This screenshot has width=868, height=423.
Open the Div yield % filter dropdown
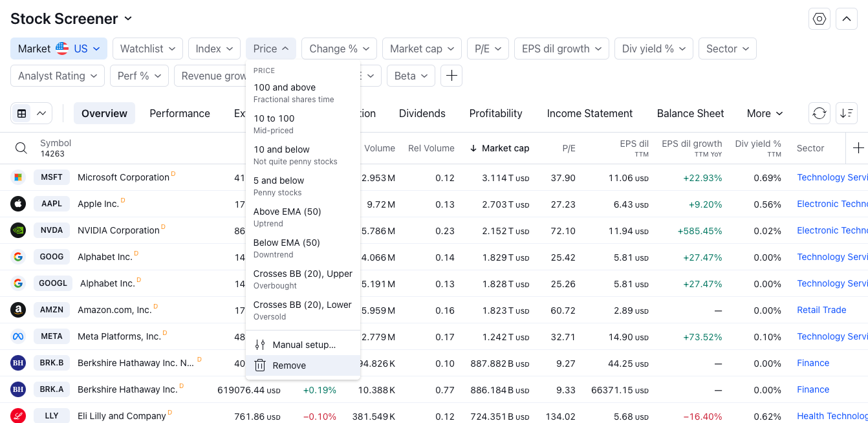click(x=654, y=49)
